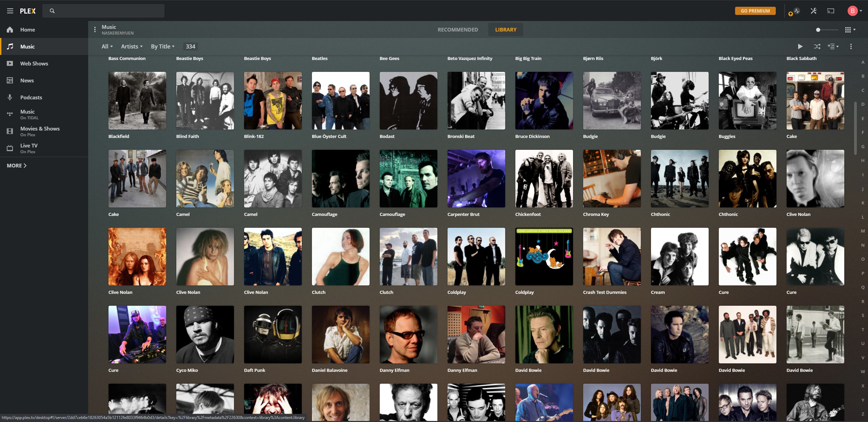The width and height of the screenshot is (868, 422).
Task: Open Music library options dots
Action: (x=95, y=29)
